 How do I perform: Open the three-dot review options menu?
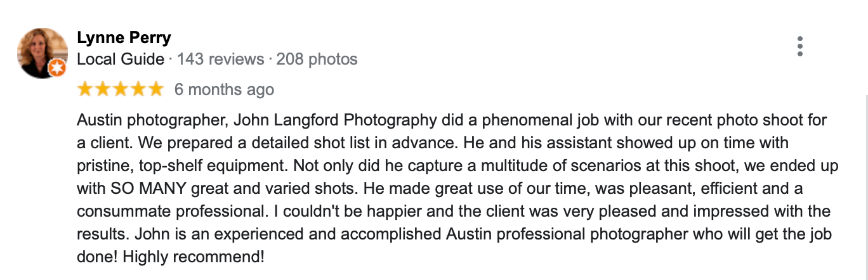tap(800, 46)
